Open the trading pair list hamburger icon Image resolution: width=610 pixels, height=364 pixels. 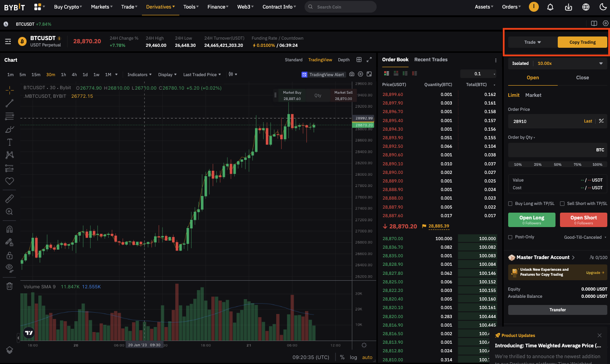point(8,41)
